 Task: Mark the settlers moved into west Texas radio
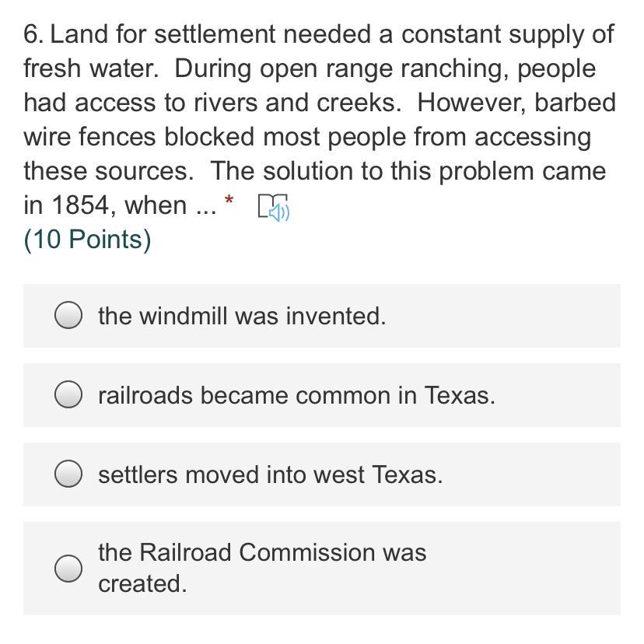pyautogui.click(x=68, y=474)
